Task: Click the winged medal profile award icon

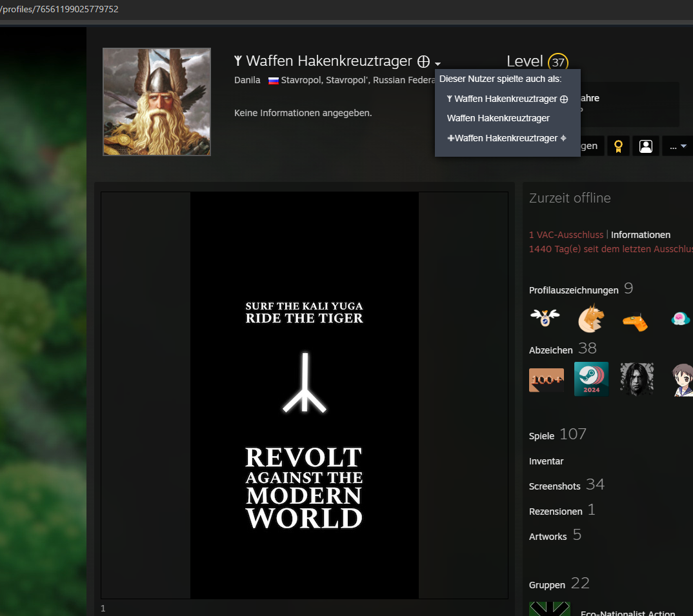Action: pos(545,318)
